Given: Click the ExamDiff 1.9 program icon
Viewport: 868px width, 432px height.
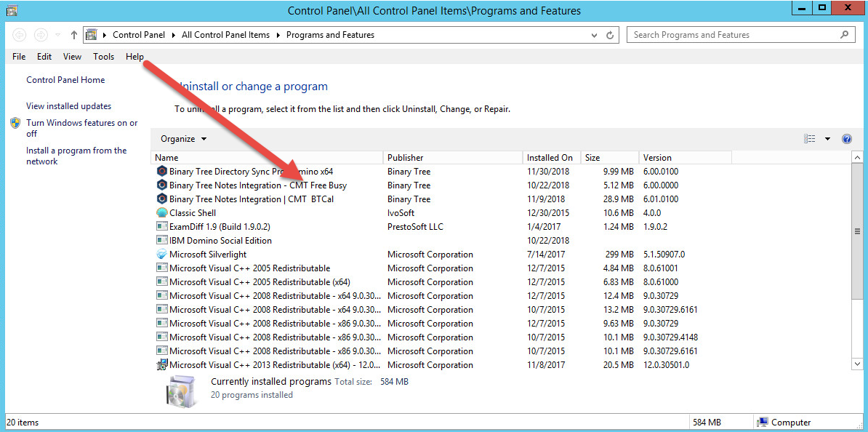Looking at the screenshot, I should coord(161,226).
